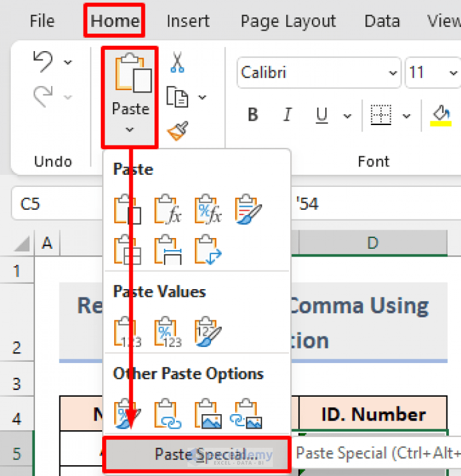Choose Keep Source Column Widths paste icon
Image resolution: width=461 pixels, height=476 pixels.
click(x=168, y=249)
